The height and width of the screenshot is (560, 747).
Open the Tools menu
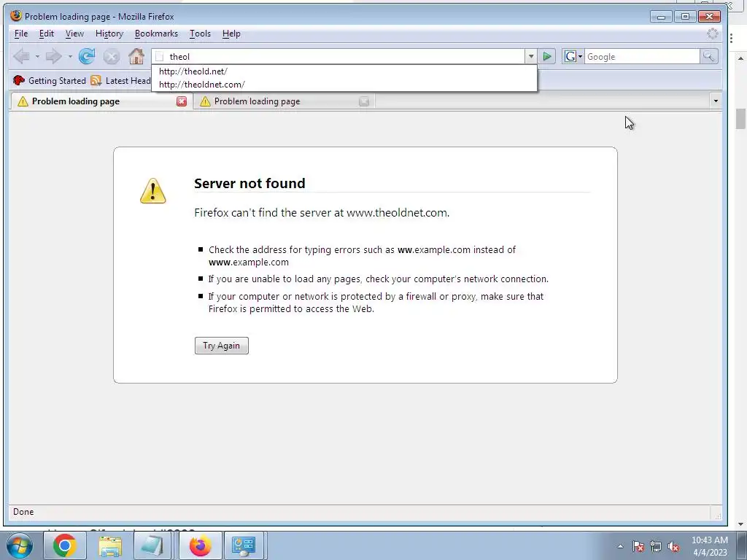point(200,34)
